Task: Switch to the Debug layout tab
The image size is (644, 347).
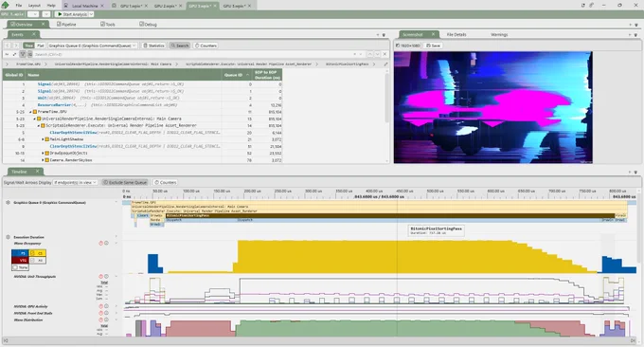Action: (149, 25)
